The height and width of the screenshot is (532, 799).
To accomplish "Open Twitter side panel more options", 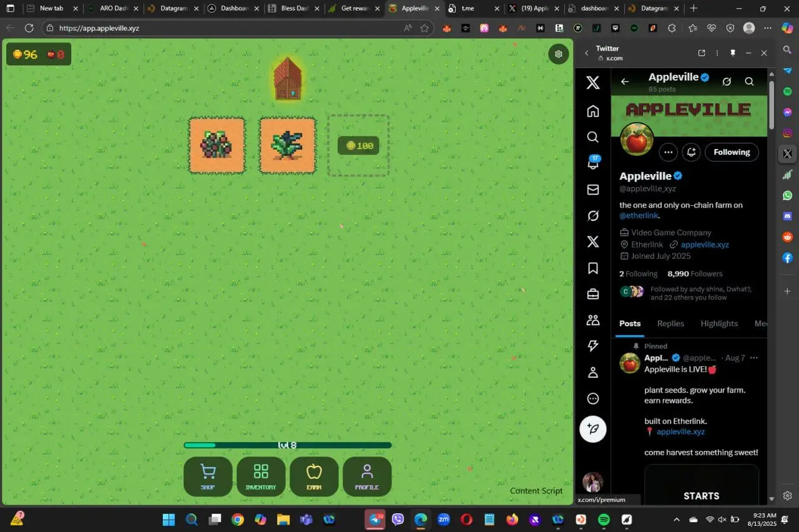I will coord(717,53).
